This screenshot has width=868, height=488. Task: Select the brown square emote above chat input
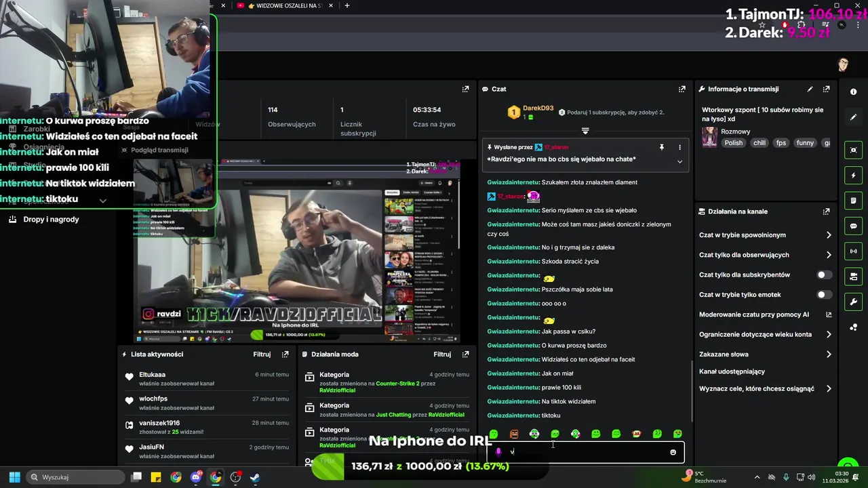pyautogui.click(x=514, y=434)
